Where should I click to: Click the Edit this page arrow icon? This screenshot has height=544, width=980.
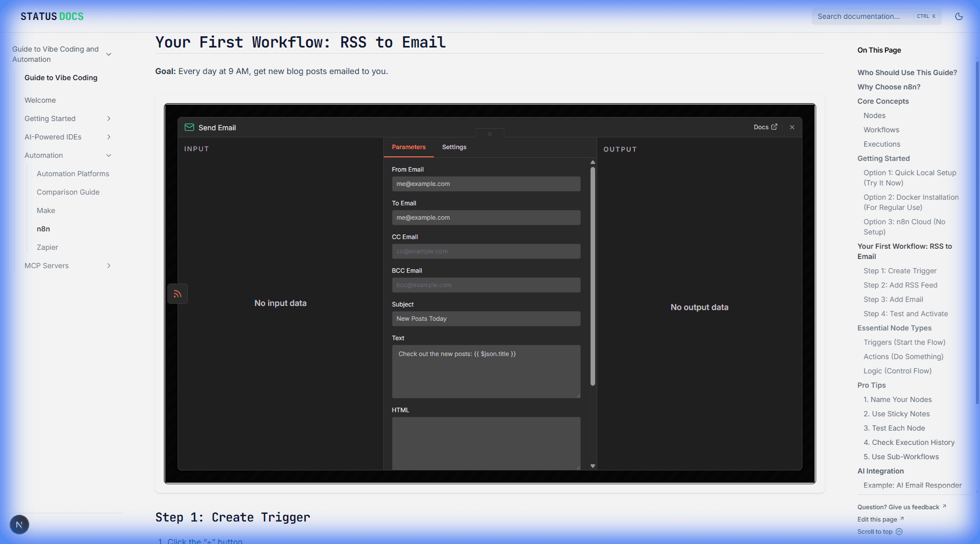coord(901,518)
